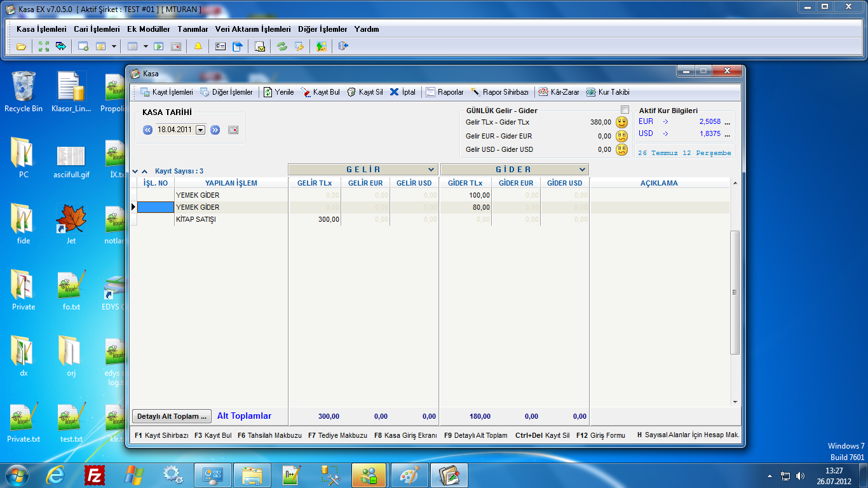Open Cari İşlemleri menu
Image resolution: width=868 pixels, height=488 pixels.
click(x=97, y=29)
